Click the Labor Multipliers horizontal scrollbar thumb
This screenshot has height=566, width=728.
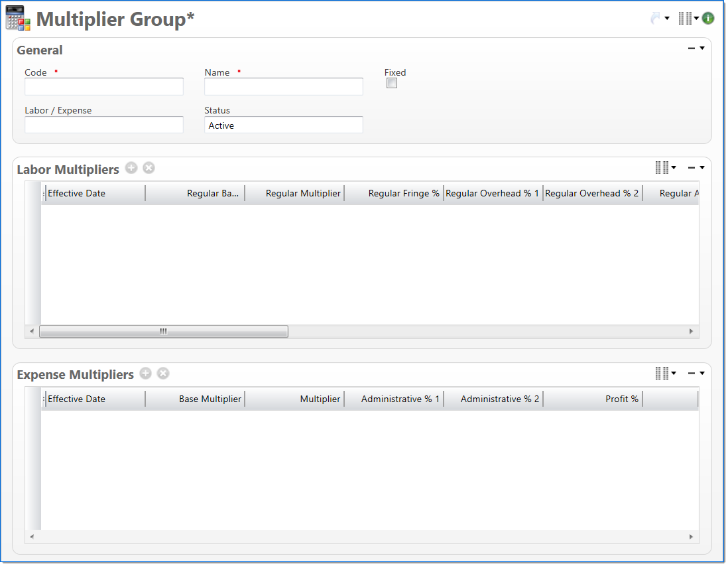(163, 331)
